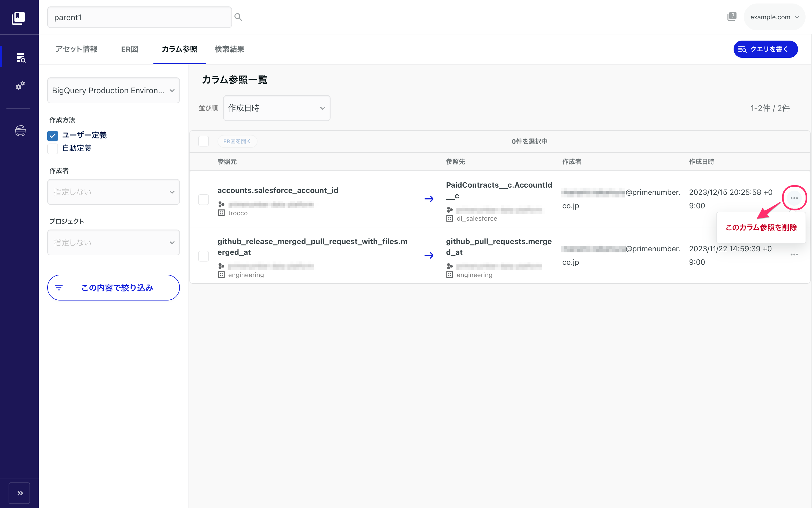
Task: Click table icon beside destination engineering dataset
Action: tap(450, 275)
